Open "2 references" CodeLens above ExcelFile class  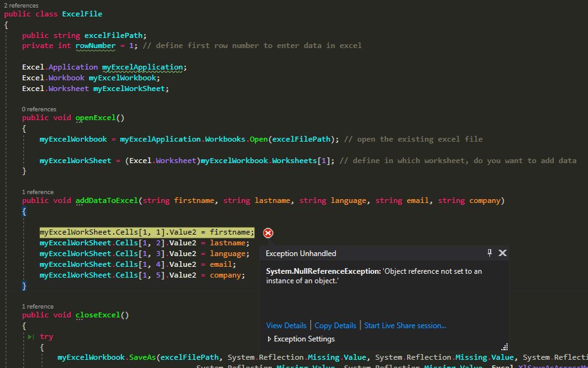[22, 5]
